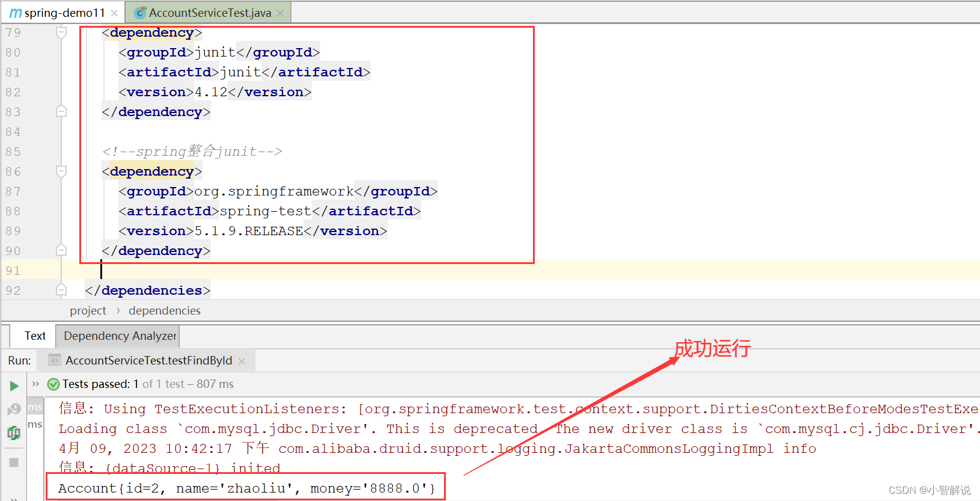
Task: Click the spring-test artifactId text
Action: click(x=265, y=211)
